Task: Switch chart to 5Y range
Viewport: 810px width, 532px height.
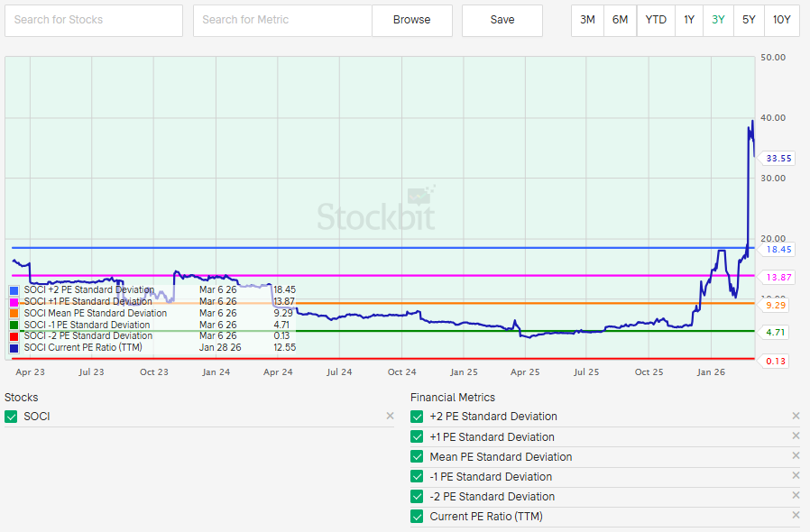Action: [749, 20]
